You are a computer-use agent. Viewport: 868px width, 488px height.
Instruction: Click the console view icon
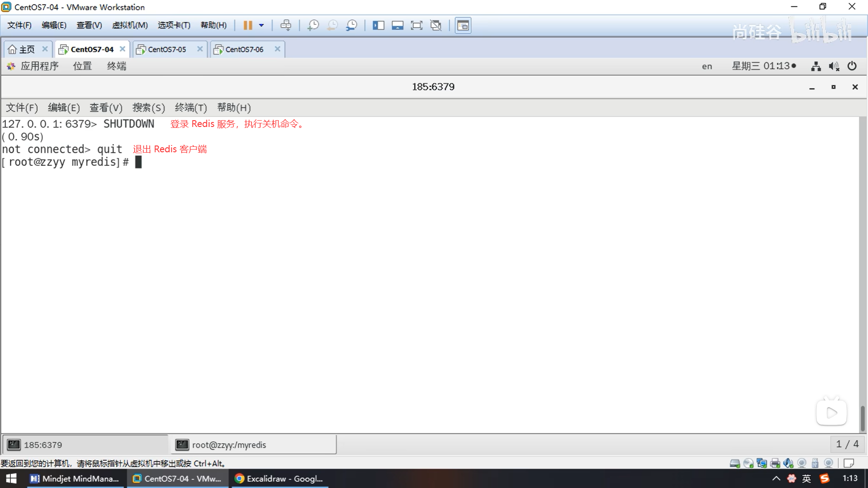[x=463, y=25]
